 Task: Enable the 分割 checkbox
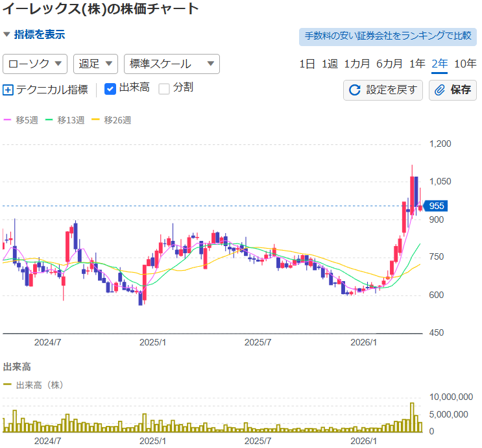[164, 88]
